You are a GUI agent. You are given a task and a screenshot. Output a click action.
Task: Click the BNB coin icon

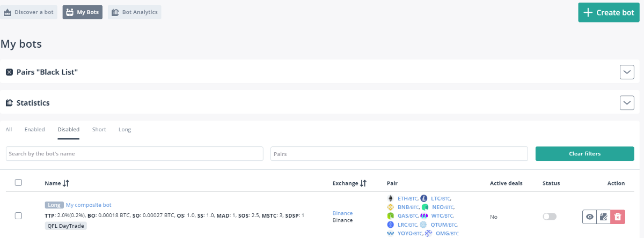[x=391, y=207]
